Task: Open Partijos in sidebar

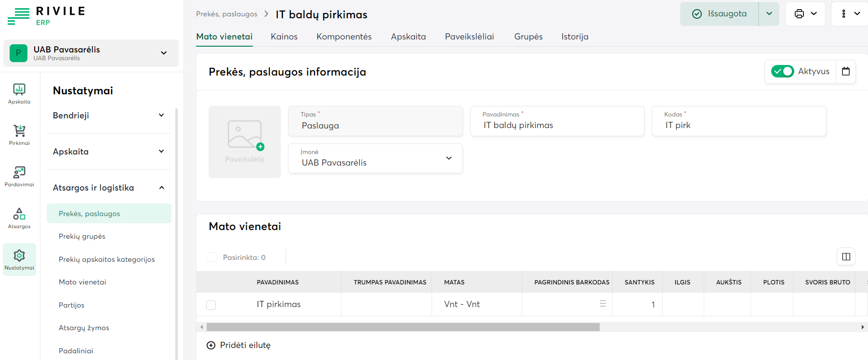Action: click(x=71, y=305)
